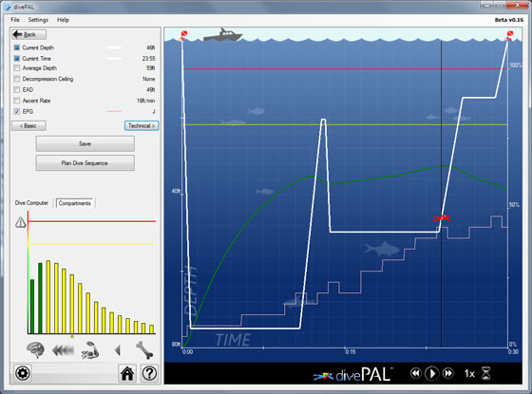Click the Back button
The width and height of the screenshot is (532, 394).
[28, 34]
